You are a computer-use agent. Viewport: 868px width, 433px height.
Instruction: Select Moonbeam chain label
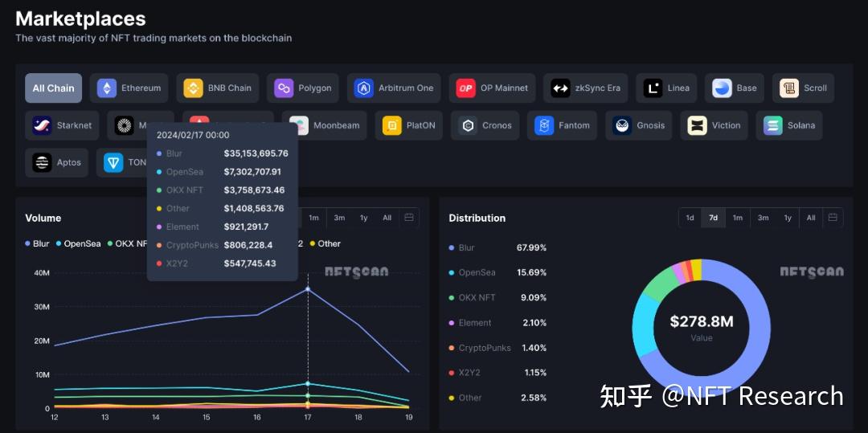[337, 125]
